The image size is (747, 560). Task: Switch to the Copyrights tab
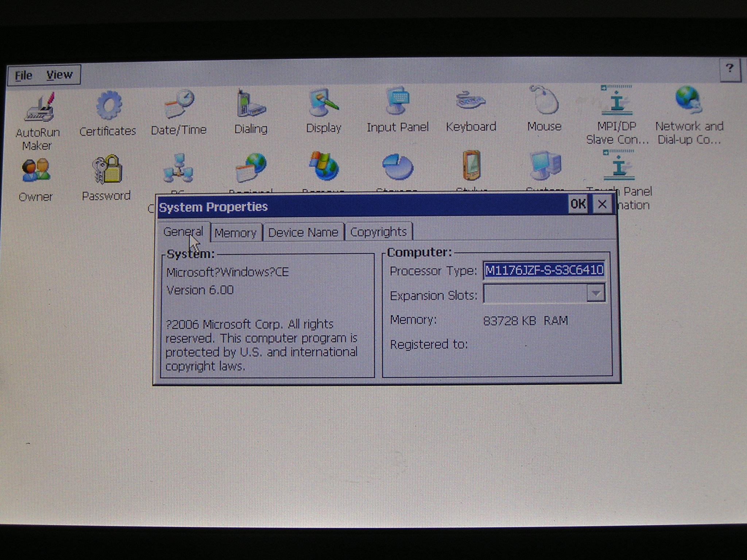coord(378,232)
